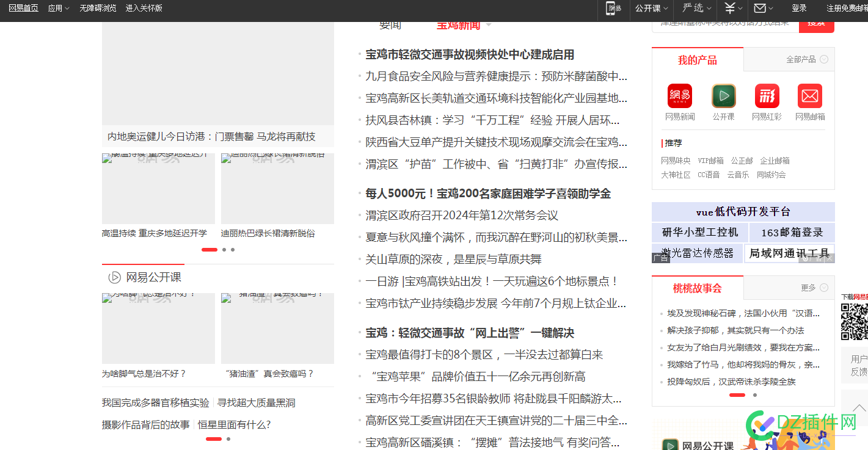Open the envelope mail icon menu

[763, 8]
